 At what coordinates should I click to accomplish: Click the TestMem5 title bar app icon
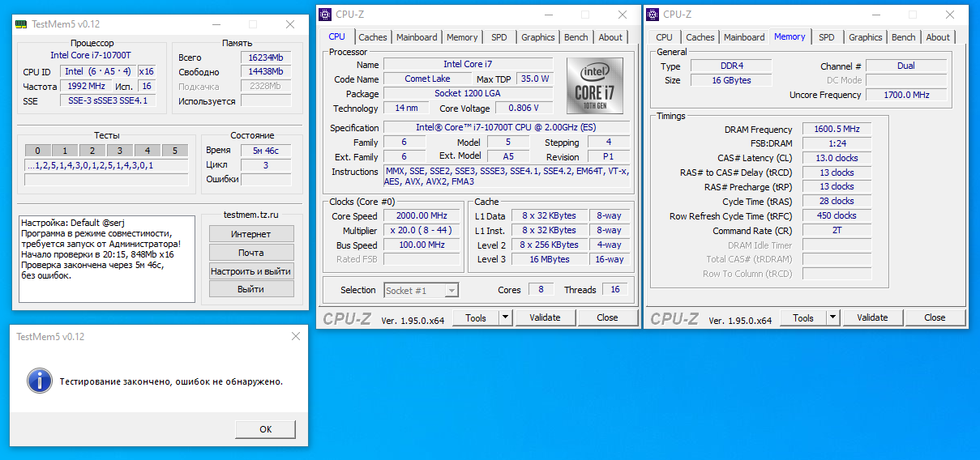[x=22, y=24]
